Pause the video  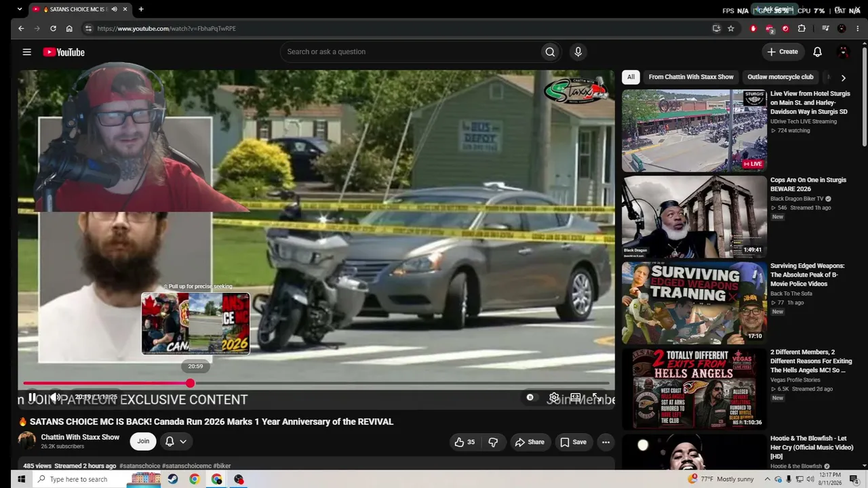click(32, 397)
